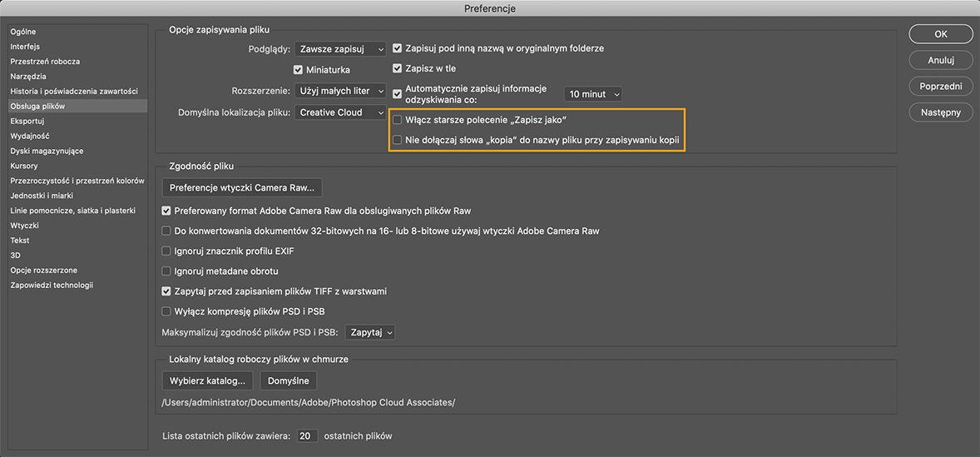Check Ignoruj metadane obrotu option
Viewport: 980px width, 457px height.
tap(166, 271)
